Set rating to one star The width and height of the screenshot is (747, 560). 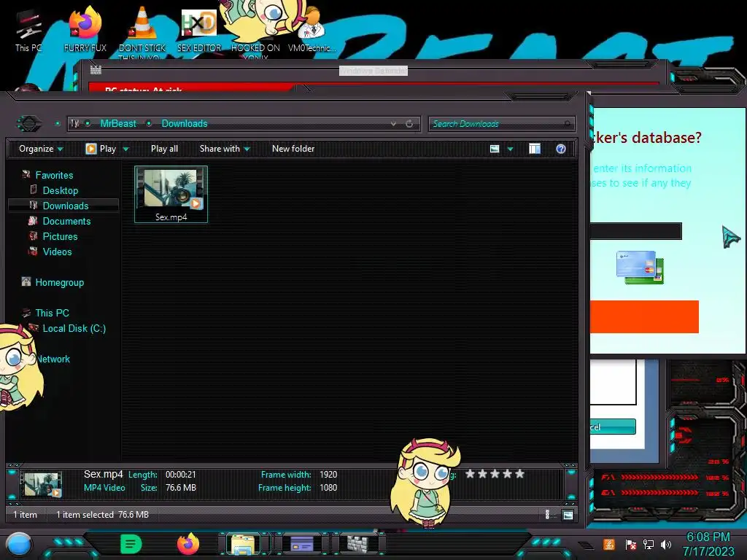coord(471,474)
